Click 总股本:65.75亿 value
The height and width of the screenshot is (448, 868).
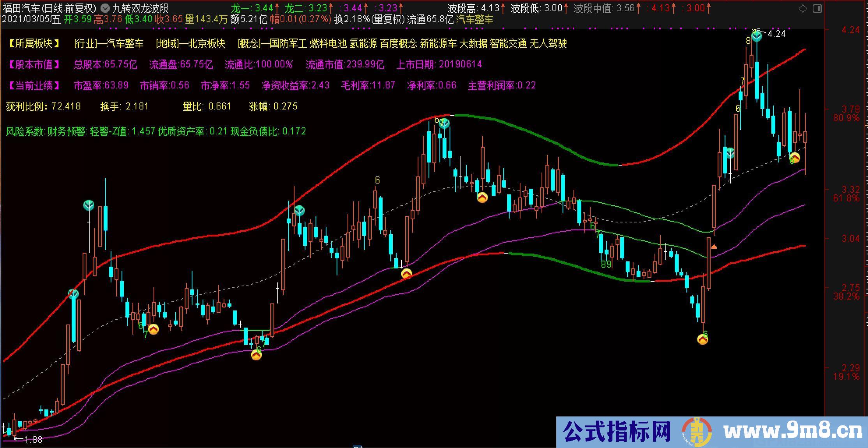tap(106, 64)
